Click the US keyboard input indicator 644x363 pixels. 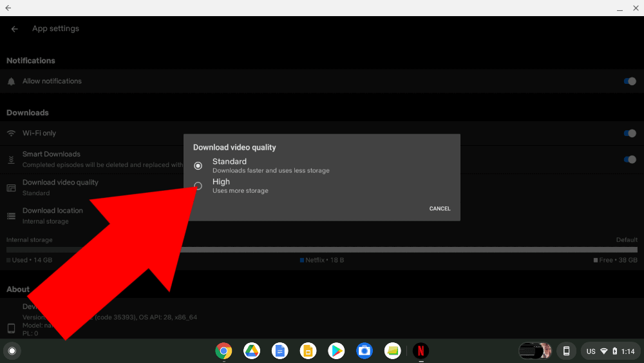[591, 351]
